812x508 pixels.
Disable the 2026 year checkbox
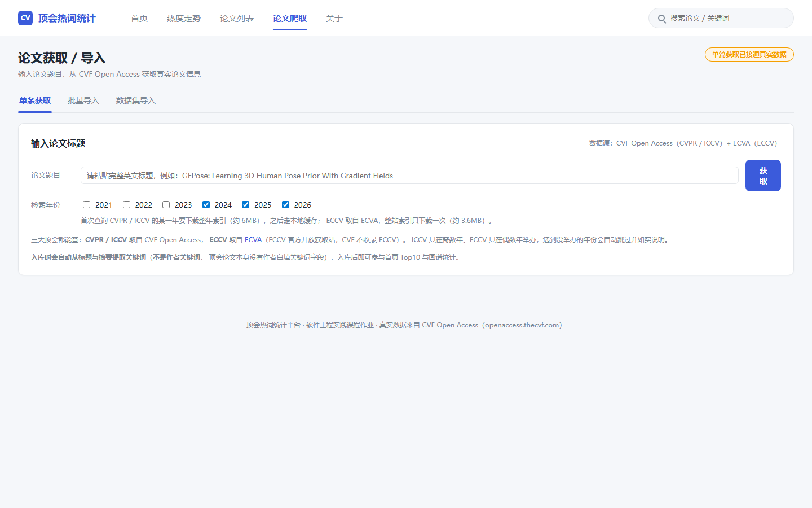click(x=286, y=205)
